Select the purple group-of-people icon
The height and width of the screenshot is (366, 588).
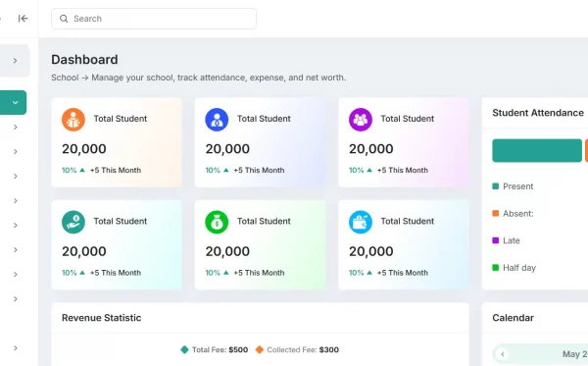point(361,120)
